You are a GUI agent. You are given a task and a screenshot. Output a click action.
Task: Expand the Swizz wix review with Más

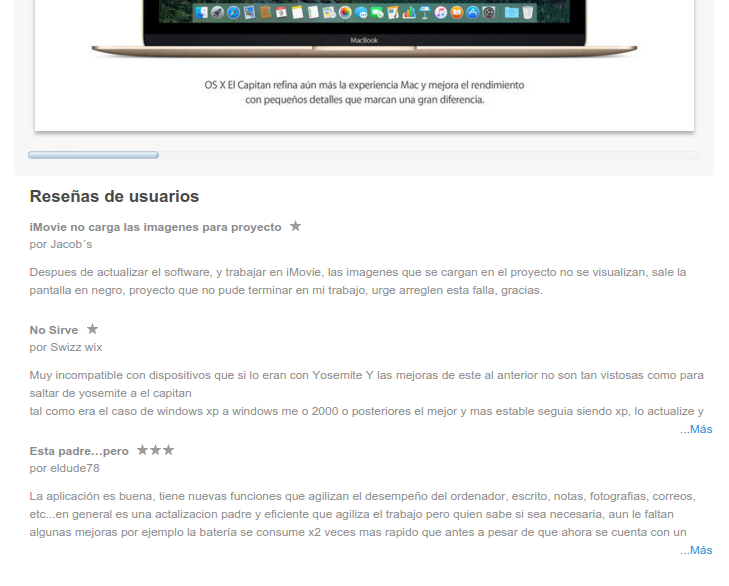(x=696, y=429)
